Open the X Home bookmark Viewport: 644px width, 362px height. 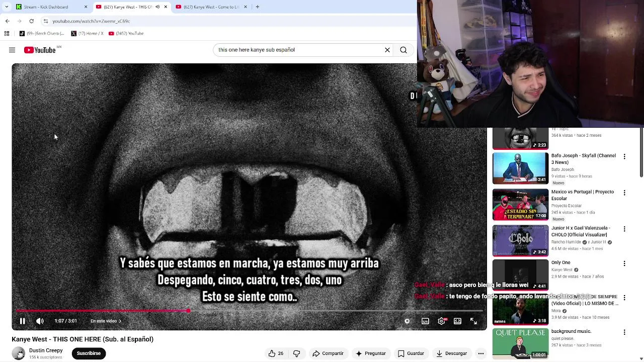87,33
